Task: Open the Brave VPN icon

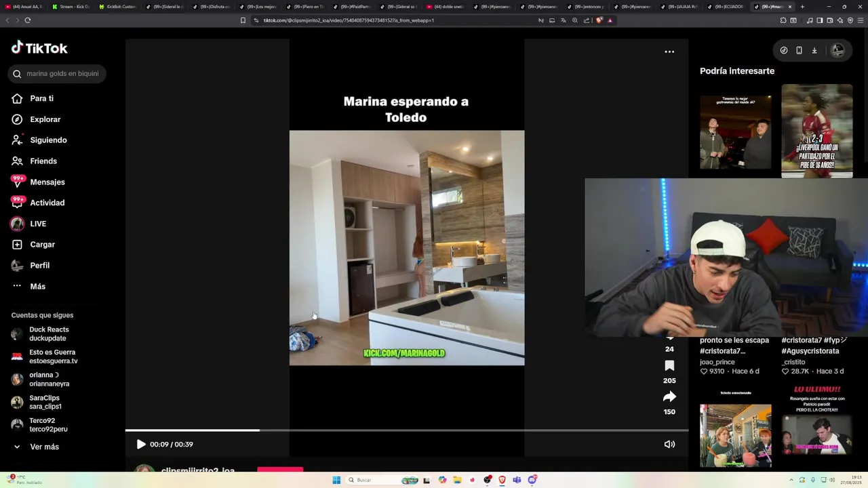Action: tap(850, 20)
